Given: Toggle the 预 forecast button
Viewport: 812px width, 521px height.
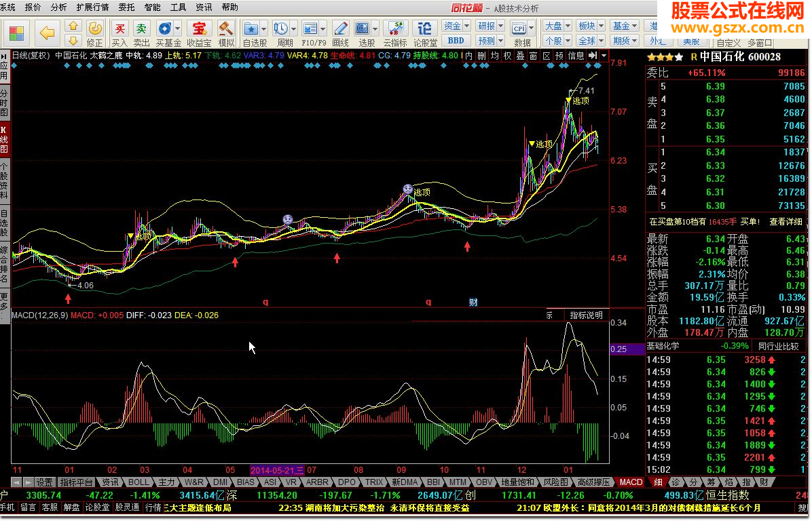Looking at the screenshot, I should (x=559, y=56).
